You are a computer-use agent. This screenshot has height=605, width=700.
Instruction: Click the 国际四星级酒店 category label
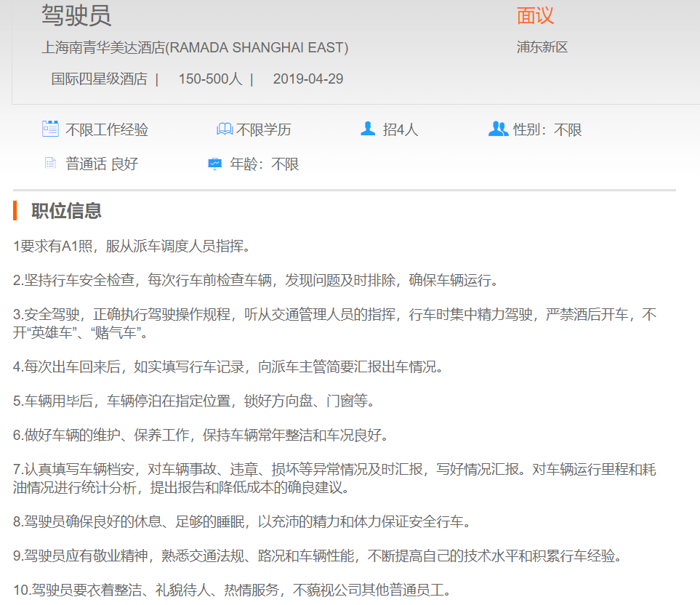point(99,79)
